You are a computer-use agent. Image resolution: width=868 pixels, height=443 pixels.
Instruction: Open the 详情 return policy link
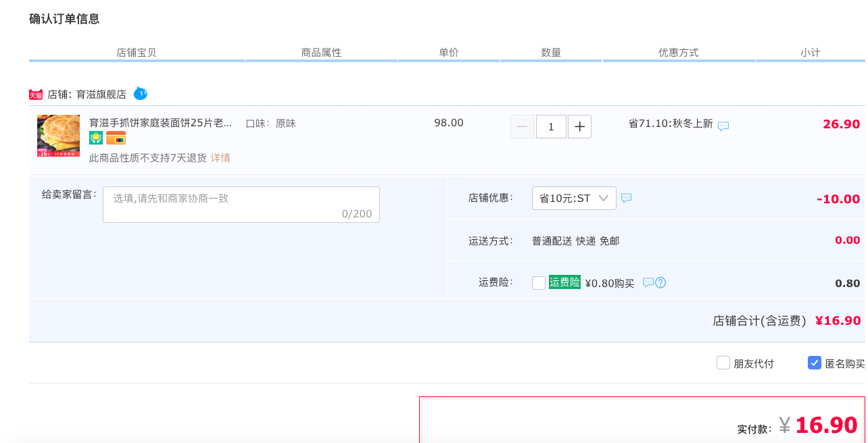pos(220,157)
